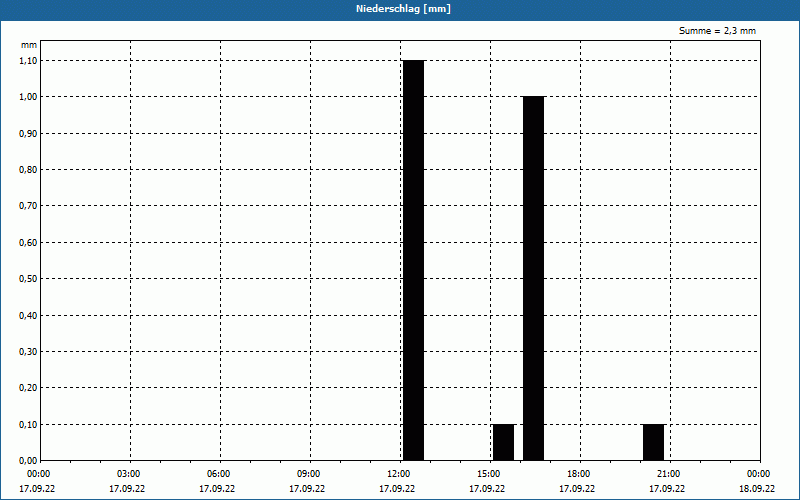Click the 0,90 y-axis label
Screen dimensions: 800x500
(x=28, y=133)
